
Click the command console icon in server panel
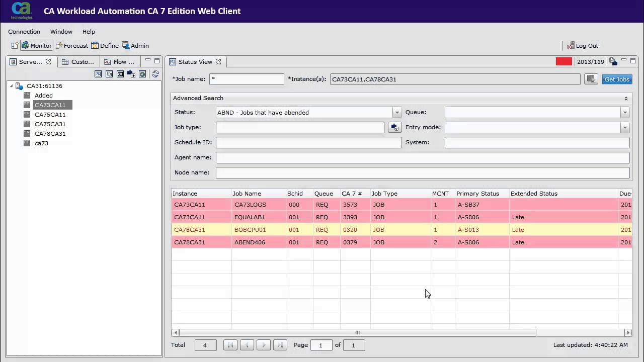pos(120,74)
